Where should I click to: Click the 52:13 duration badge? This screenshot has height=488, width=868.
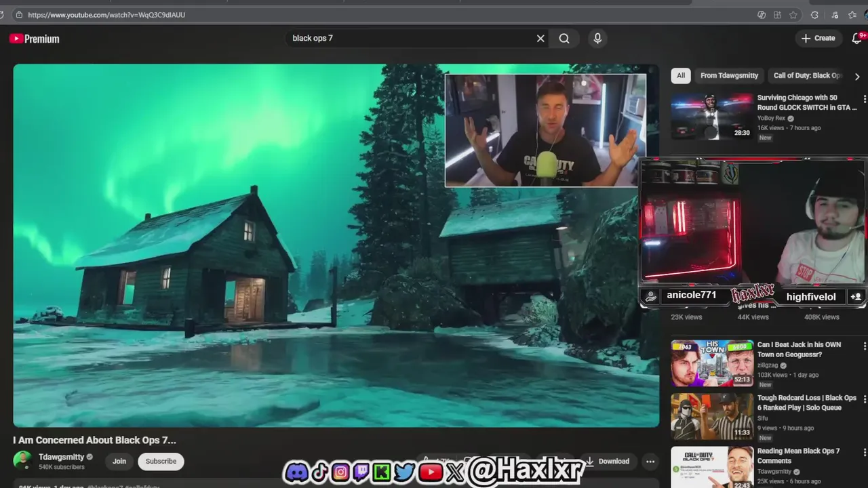point(742,380)
